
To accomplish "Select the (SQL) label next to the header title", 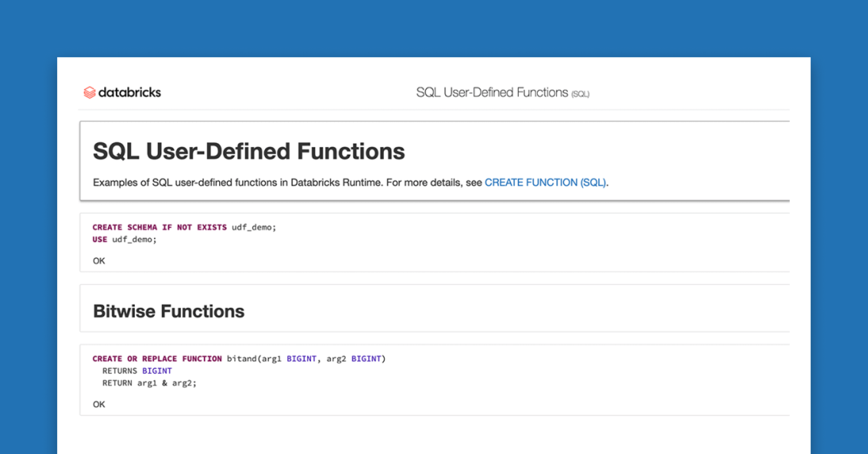I will click(580, 94).
